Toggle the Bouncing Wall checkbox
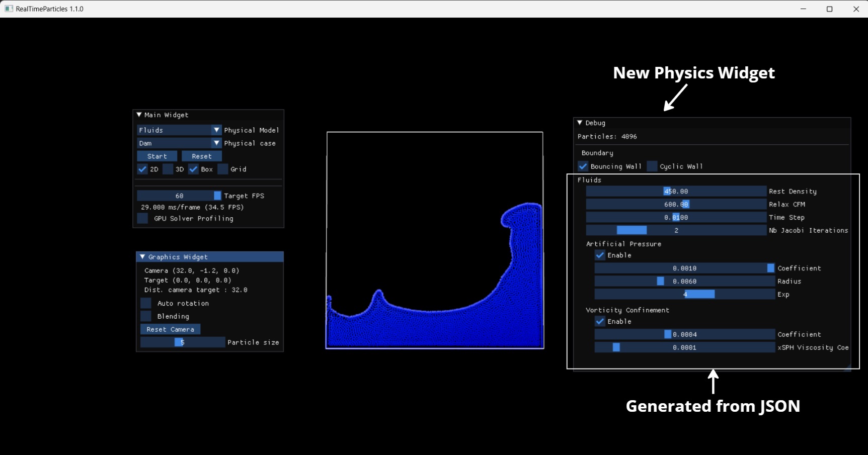 583,166
